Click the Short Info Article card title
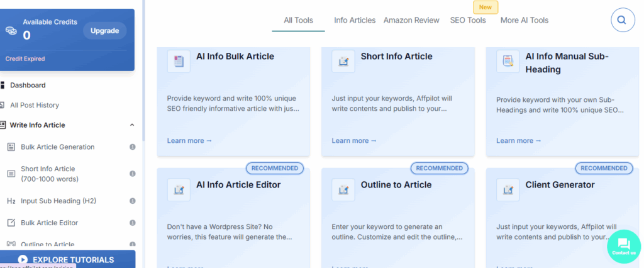 396,57
